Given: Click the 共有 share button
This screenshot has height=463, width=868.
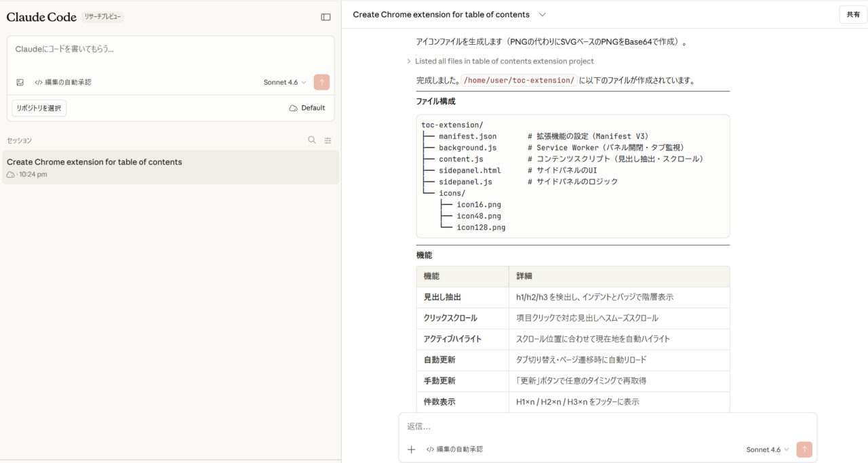Looking at the screenshot, I should coord(852,15).
